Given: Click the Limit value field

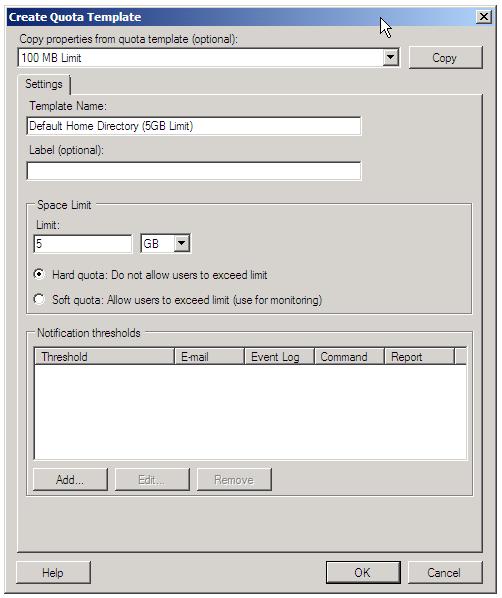Looking at the screenshot, I should click(83, 244).
